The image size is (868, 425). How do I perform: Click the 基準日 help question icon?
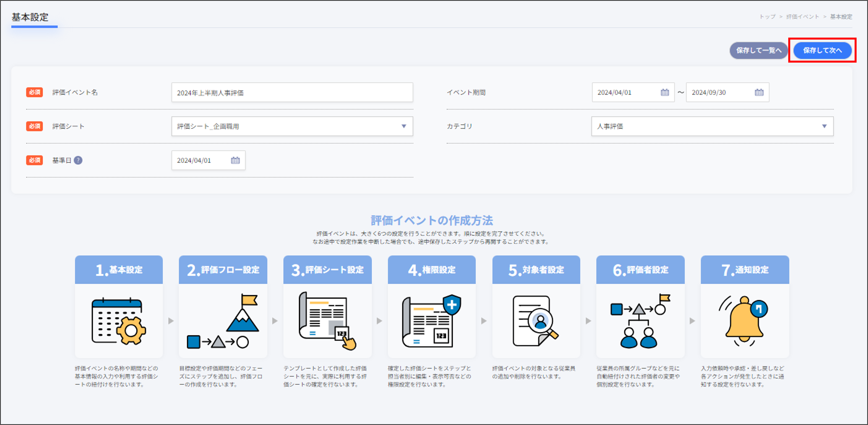(78, 160)
